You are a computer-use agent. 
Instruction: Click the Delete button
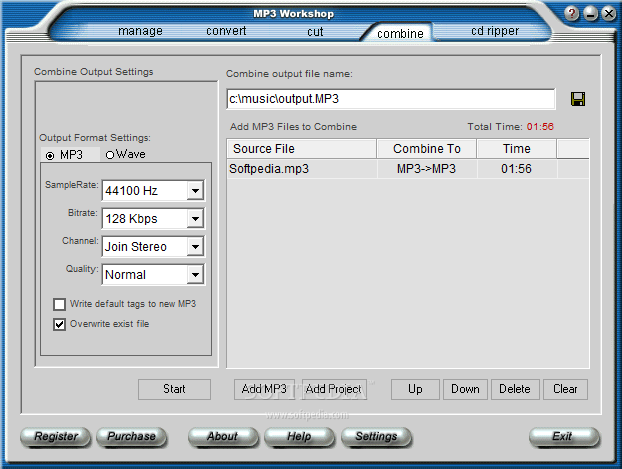515,389
